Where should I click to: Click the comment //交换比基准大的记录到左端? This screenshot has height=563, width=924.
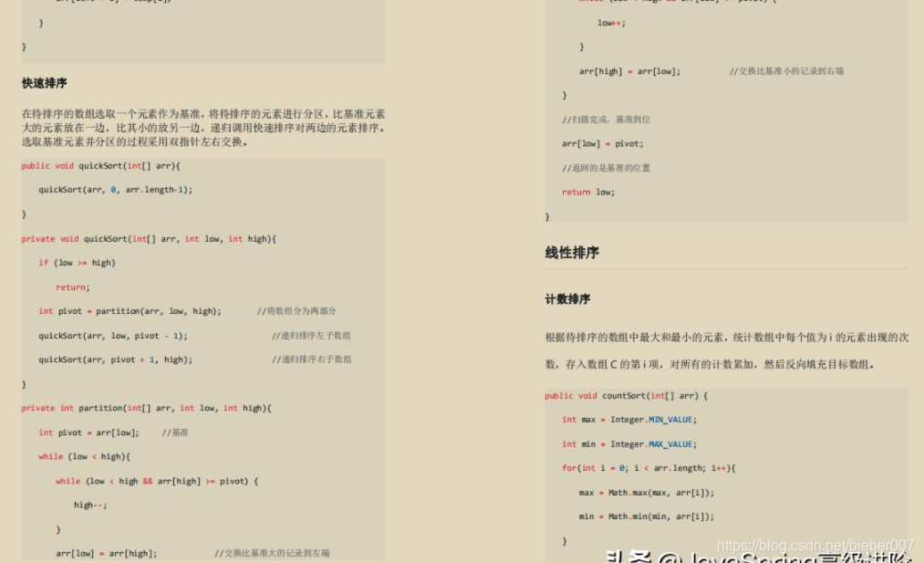(x=272, y=554)
